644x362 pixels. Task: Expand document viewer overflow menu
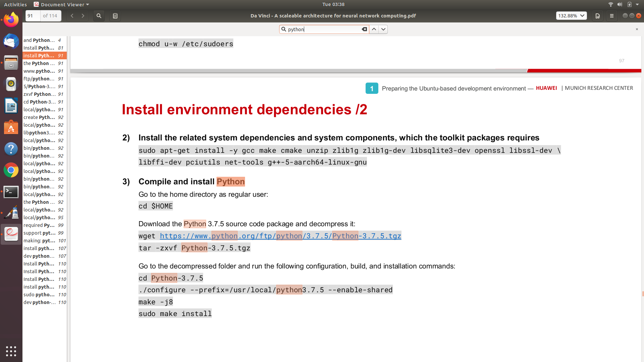(612, 16)
